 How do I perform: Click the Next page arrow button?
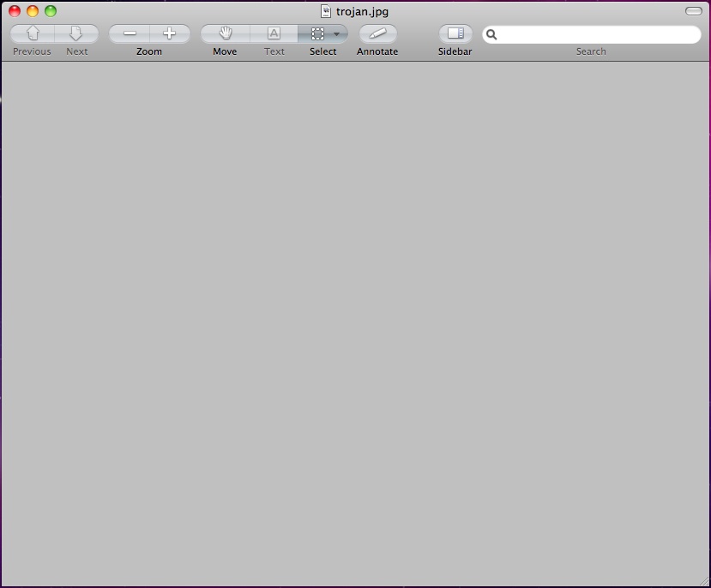click(x=76, y=34)
